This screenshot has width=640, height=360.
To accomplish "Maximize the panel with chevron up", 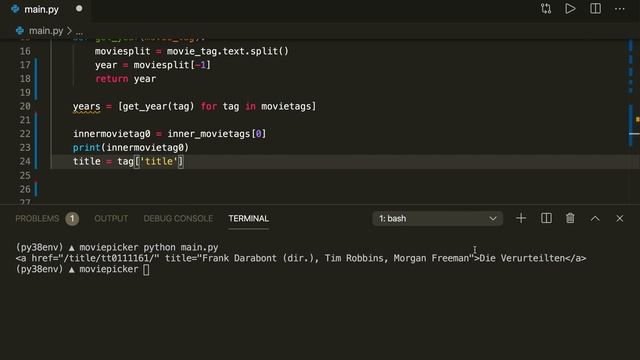I will 595,218.
